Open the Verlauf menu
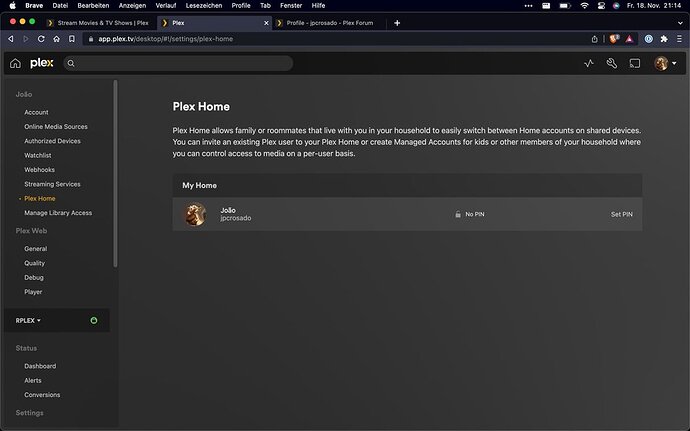690x431 pixels. click(166, 5)
